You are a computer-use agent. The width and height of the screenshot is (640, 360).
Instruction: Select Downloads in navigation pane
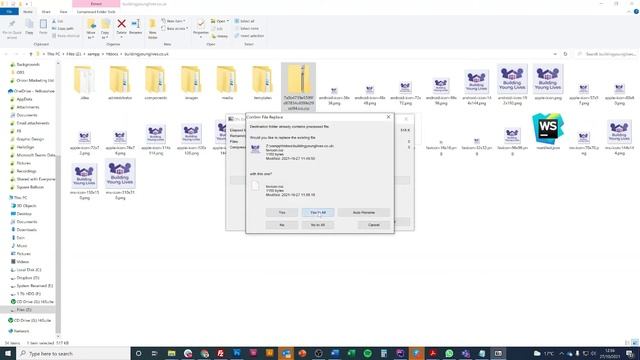point(27,230)
